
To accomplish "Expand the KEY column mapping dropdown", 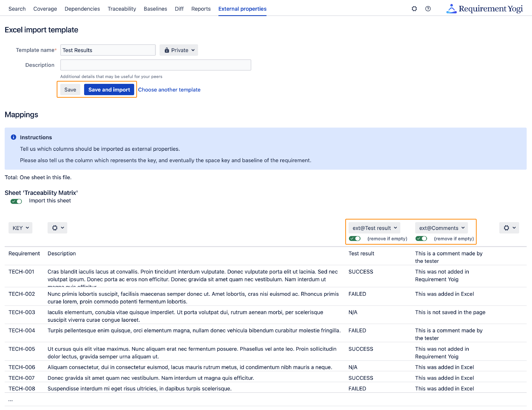I will 21,228.
